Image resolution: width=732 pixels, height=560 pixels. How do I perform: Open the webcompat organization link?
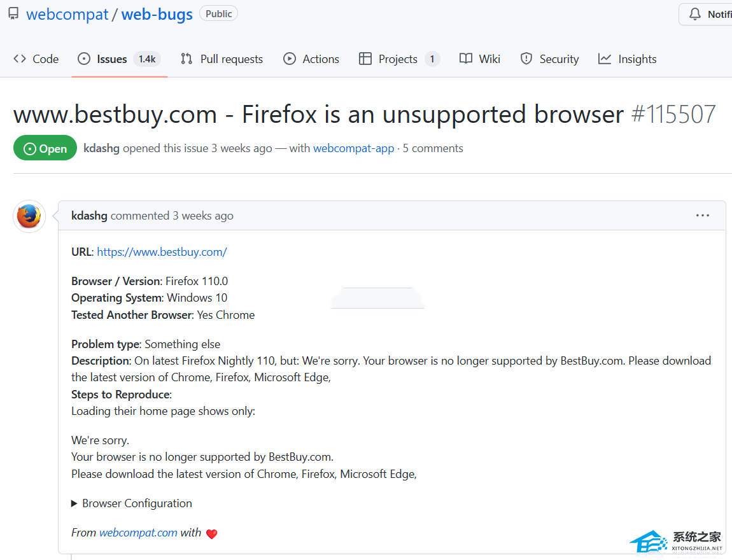pyautogui.click(x=67, y=15)
